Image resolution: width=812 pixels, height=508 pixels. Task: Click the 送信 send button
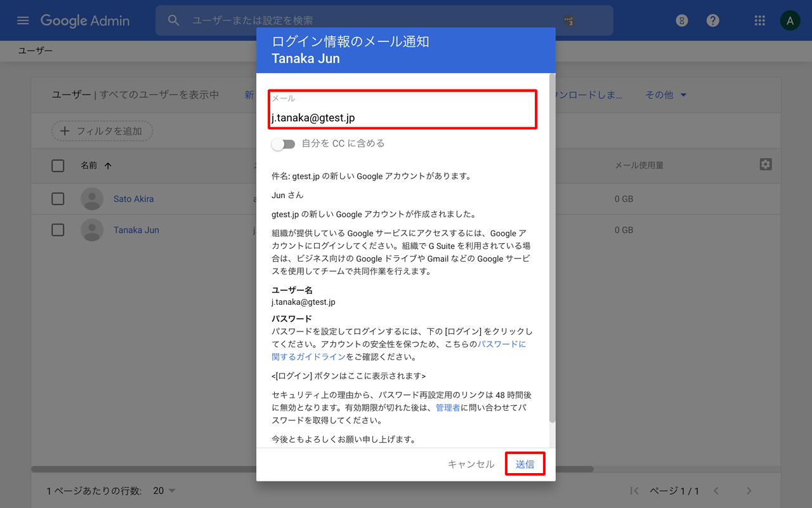(525, 464)
